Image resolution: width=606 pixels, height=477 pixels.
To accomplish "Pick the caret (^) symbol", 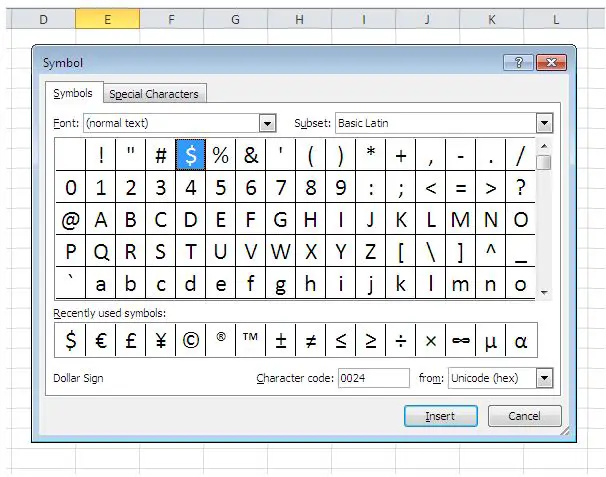I will pyautogui.click(x=491, y=251).
